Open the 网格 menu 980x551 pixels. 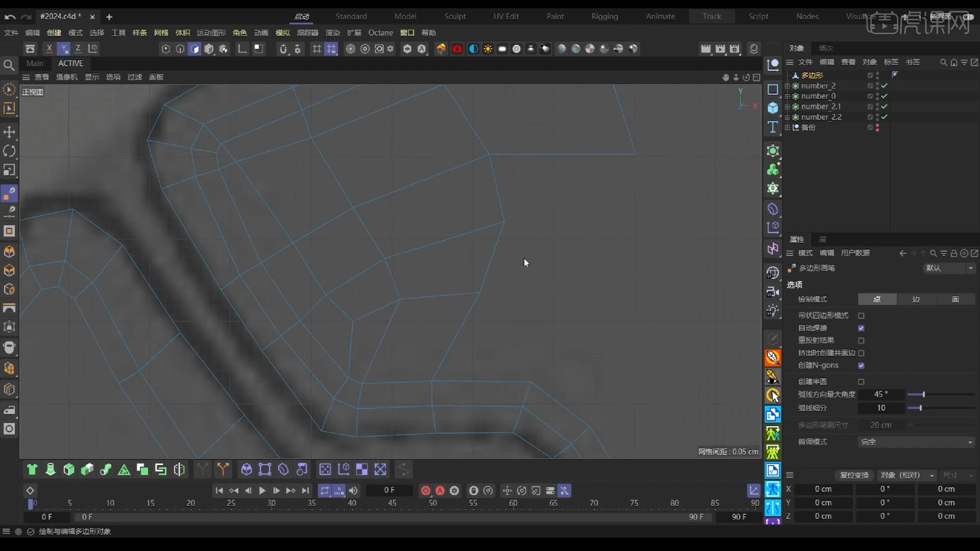click(161, 33)
